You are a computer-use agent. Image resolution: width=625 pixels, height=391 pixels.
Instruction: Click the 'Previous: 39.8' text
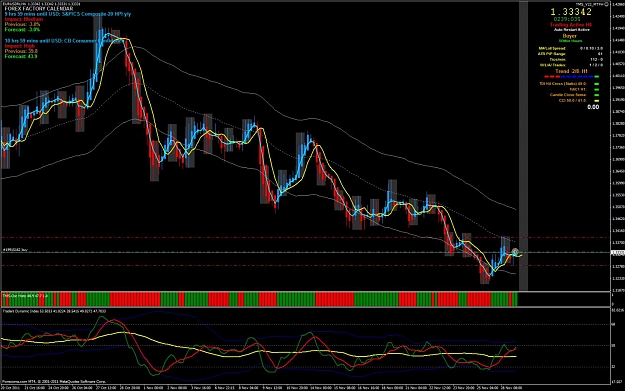(21, 51)
